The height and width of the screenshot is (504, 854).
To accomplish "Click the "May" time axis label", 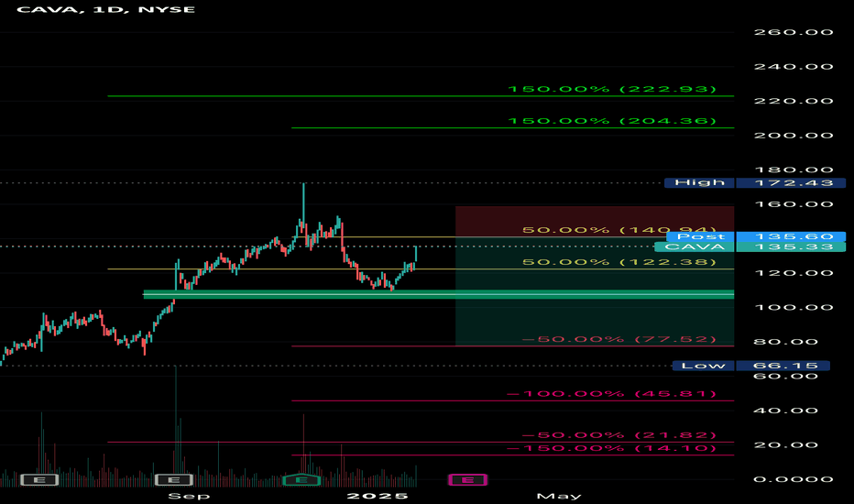I will [559, 496].
